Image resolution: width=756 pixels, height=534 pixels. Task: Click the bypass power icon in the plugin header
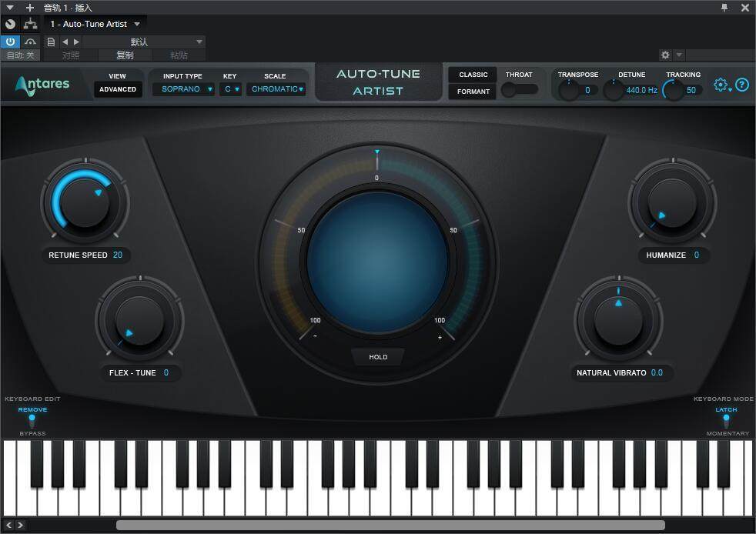point(9,42)
